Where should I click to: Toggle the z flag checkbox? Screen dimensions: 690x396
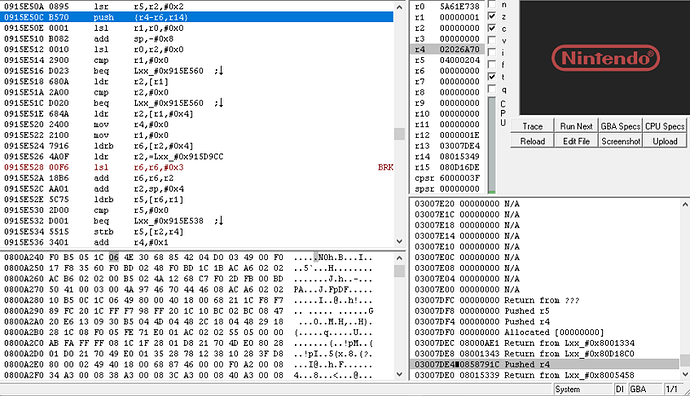point(492,16)
